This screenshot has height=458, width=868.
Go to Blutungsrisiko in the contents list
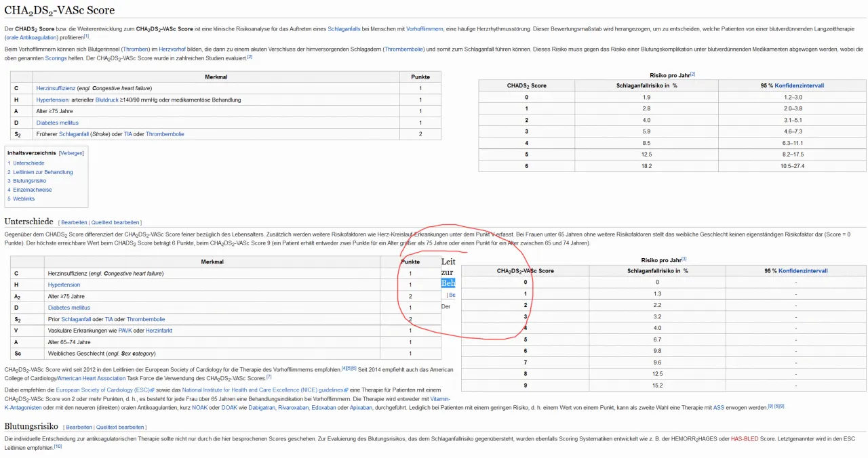(30, 181)
